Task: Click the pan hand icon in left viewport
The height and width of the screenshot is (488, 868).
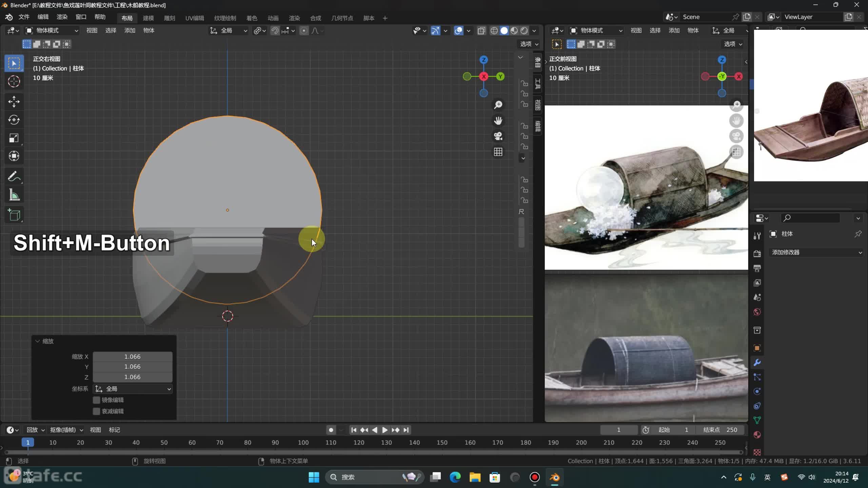Action: [498, 121]
